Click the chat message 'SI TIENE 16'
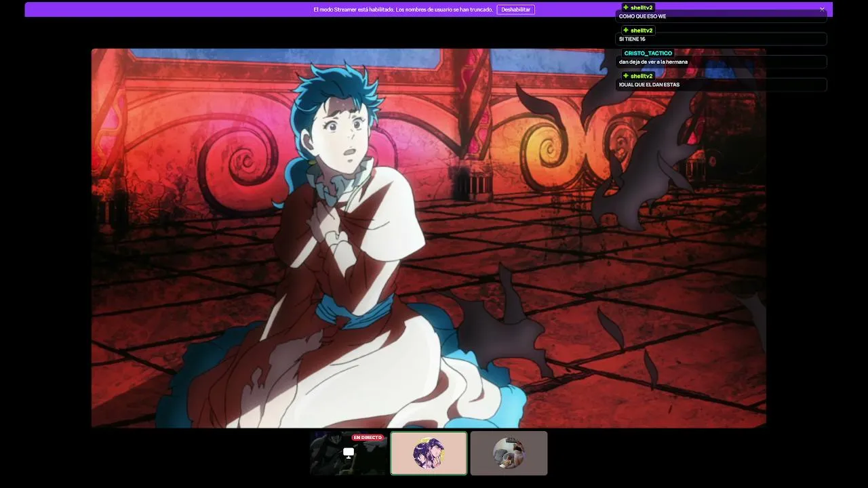The width and height of the screenshot is (868, 488). click(632, 39)
